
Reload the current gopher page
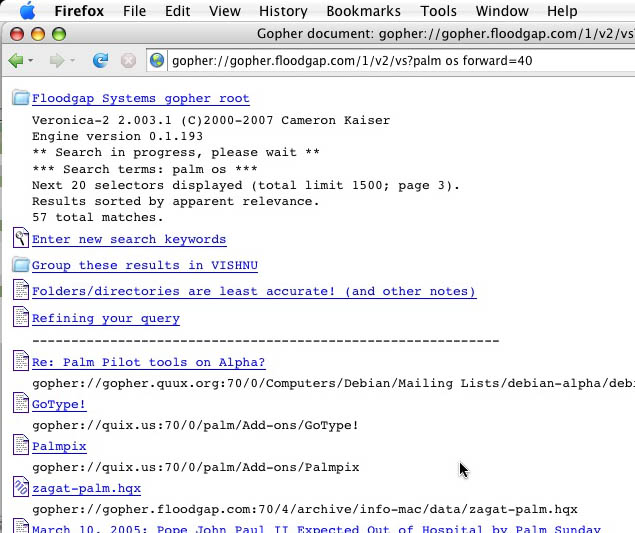click(100, 61)
